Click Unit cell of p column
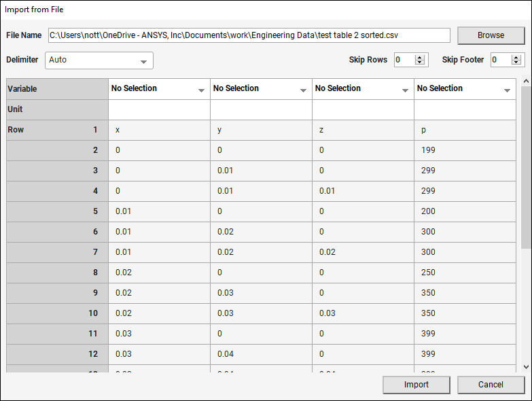The width and height of the screenshot is (532, 401). [465, 109]
